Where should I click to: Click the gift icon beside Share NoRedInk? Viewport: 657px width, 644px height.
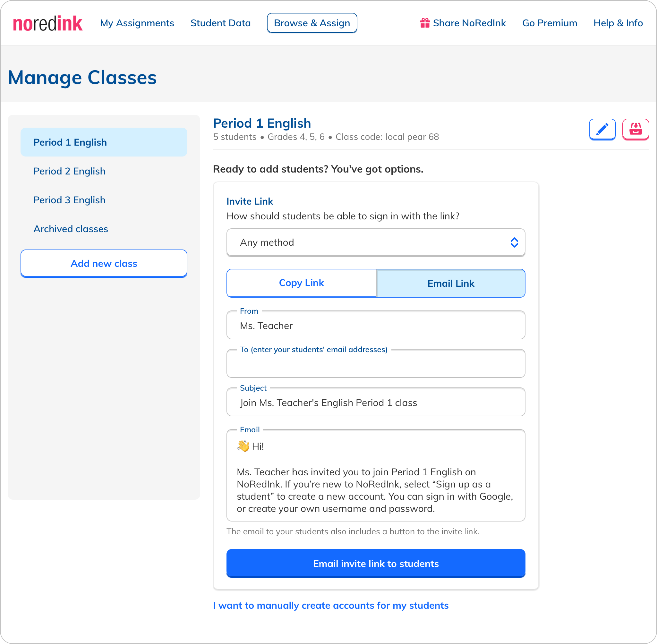pyautogui.click(x=425, y=23)
